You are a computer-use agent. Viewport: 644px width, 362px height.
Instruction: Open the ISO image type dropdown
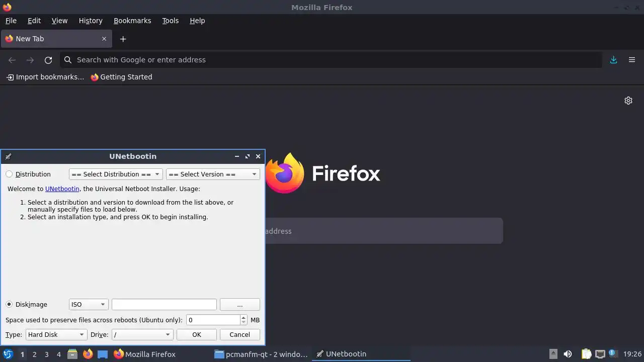tap(89, 304)
